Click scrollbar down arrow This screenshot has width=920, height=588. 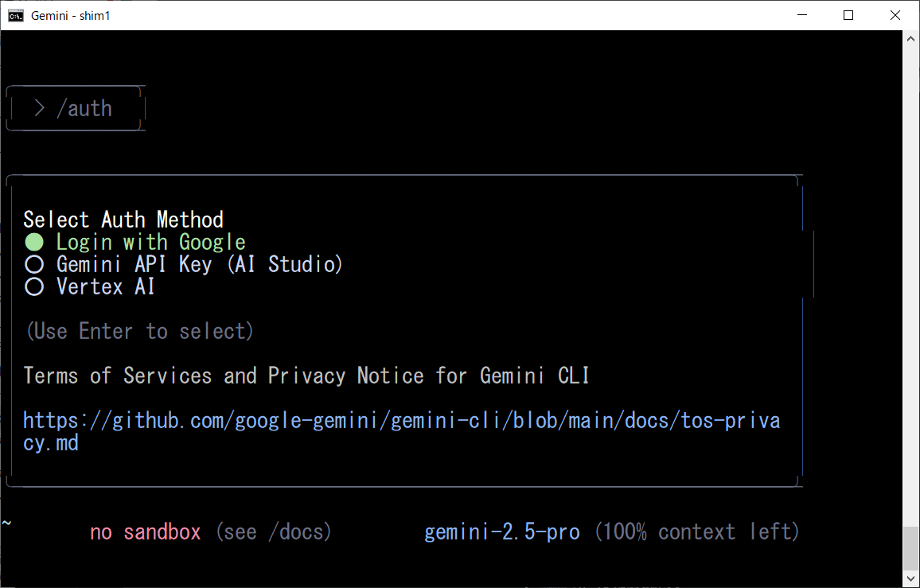(910, 578)
